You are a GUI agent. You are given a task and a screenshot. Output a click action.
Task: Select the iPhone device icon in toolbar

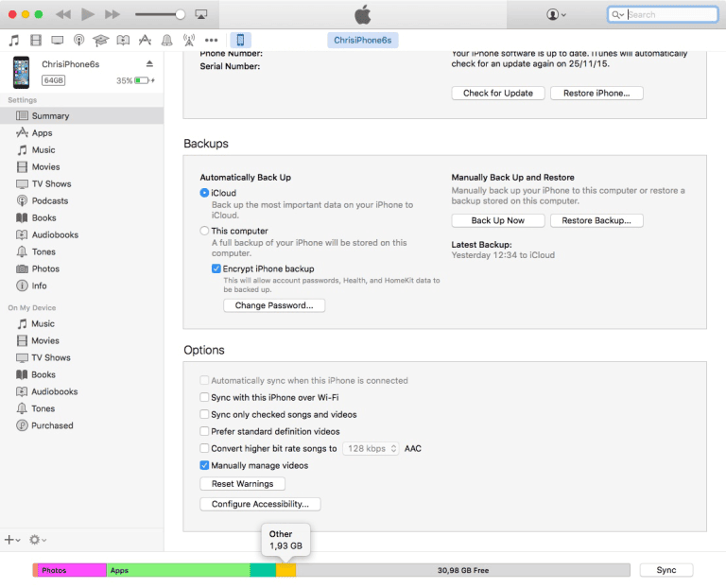[x=240, y=41]
